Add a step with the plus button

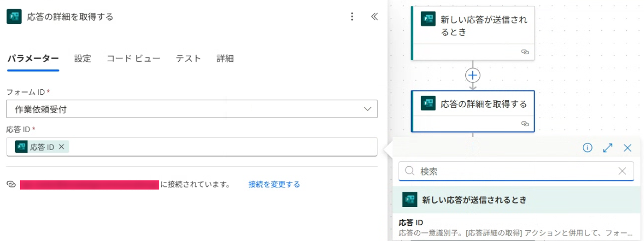pyautogui.click(x=473, y=75)
